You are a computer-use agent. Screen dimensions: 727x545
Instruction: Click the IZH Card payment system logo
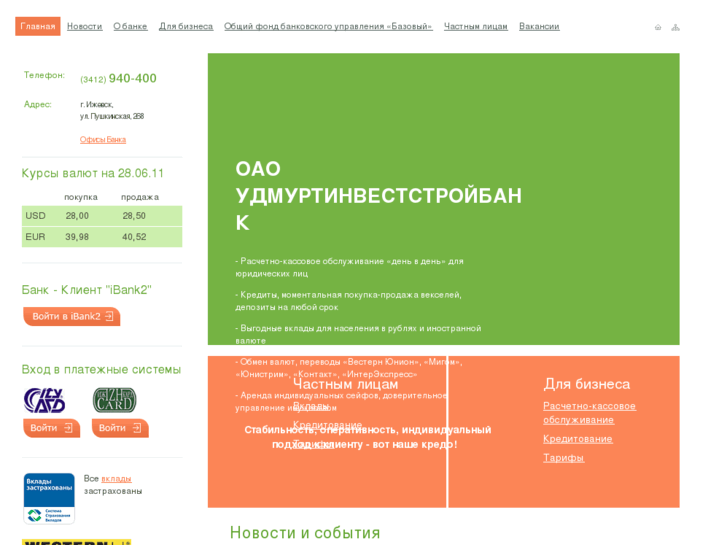click(x=115, y=400)
